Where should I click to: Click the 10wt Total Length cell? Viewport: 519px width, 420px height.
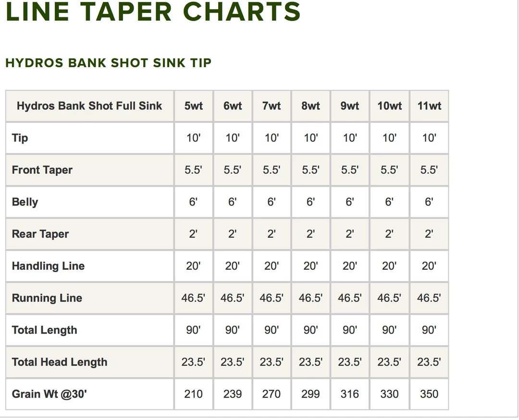click(389, 330)
